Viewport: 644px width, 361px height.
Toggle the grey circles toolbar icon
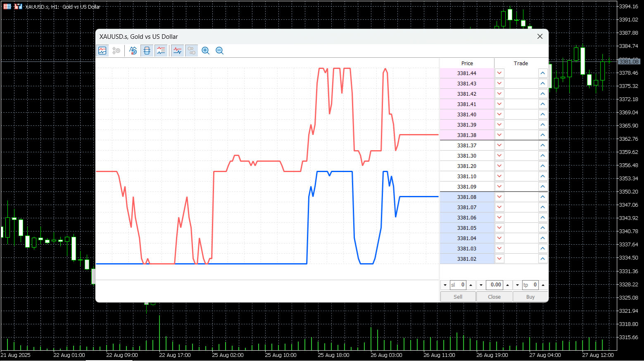pyautogui.click(x=191, y=51)
